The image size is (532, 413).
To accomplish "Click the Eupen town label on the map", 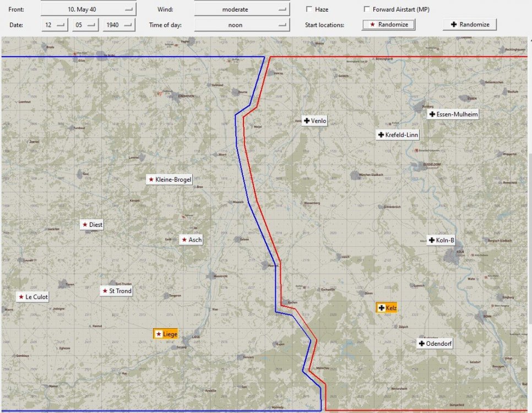I will click(x=280, y=344).
